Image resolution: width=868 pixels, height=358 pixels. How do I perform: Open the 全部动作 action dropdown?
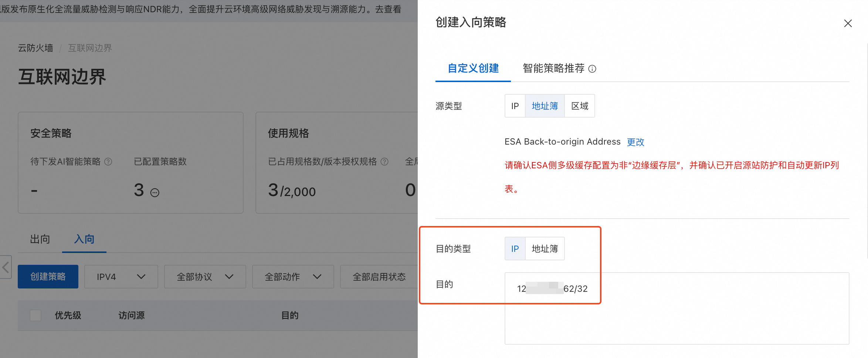click(293, 277)
